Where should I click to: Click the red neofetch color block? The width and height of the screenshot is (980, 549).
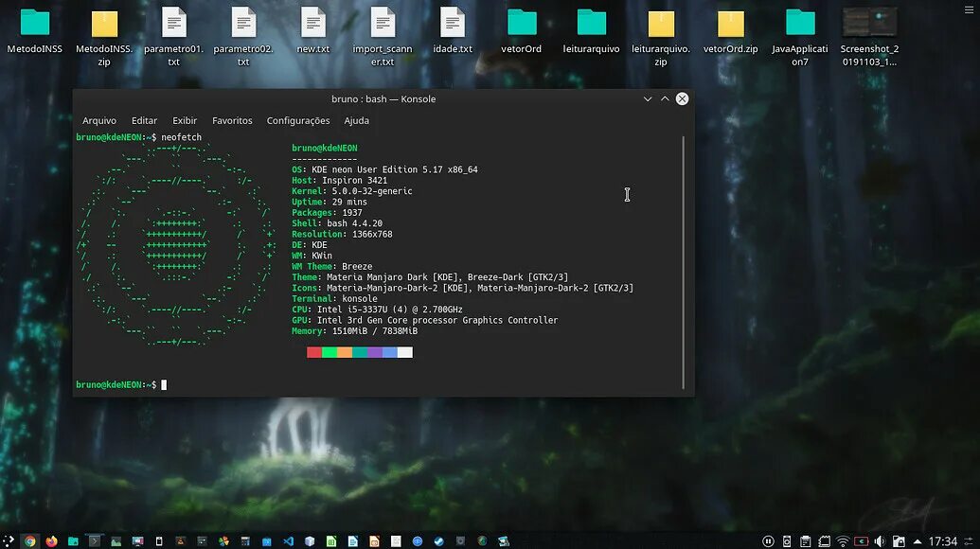(314, 352)
